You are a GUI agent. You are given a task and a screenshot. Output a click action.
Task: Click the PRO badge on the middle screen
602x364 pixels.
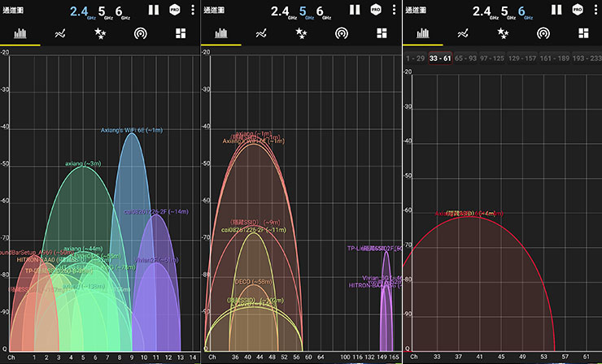coord(375,10)
